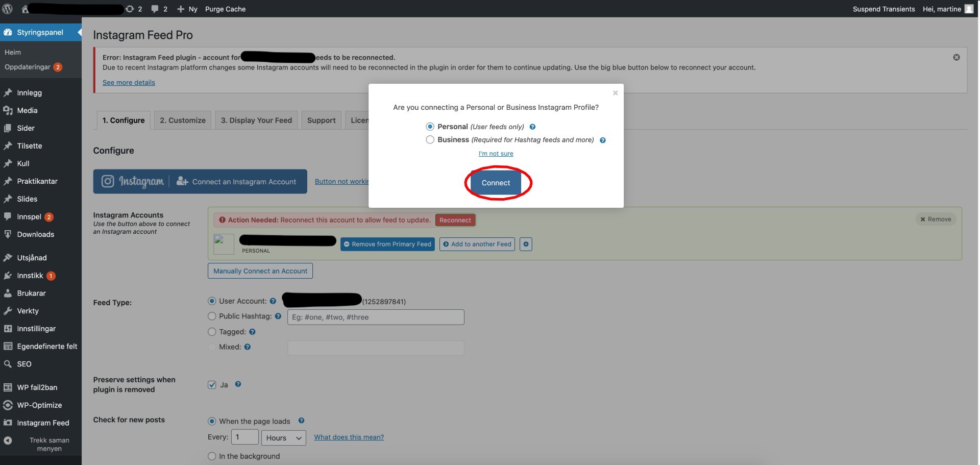Image resolution: width=980 pixels, height=465 pixels.
Task: Focus the Public Hashtag text field
Action: pyautogui.click(x=376, y=317)
